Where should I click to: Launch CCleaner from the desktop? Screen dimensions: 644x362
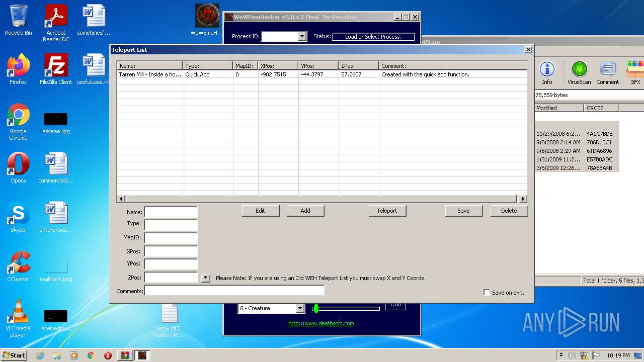18,266
